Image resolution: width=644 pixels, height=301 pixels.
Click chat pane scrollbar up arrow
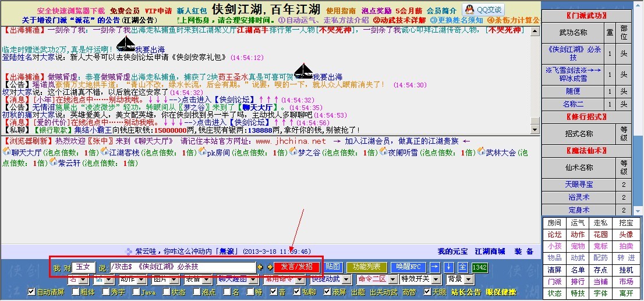pyautogui.click(x=535, y=31)
